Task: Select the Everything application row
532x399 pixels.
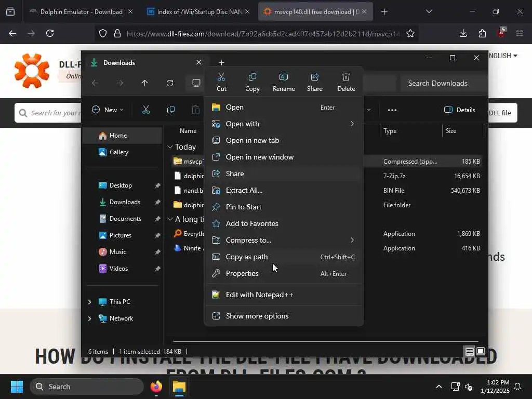Action: click(x=327, y=233)
